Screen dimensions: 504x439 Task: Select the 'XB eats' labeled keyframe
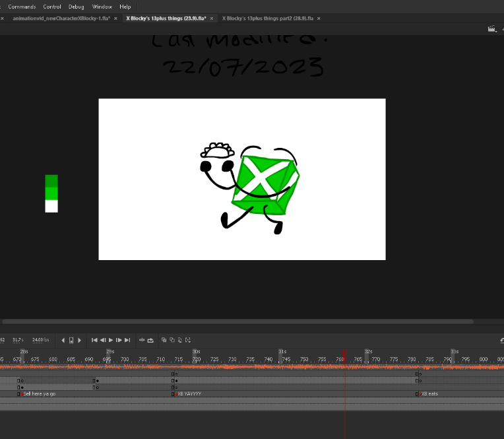427,394
